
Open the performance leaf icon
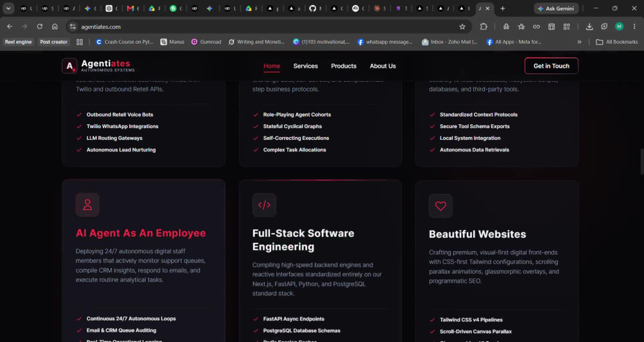pos(604,26)
